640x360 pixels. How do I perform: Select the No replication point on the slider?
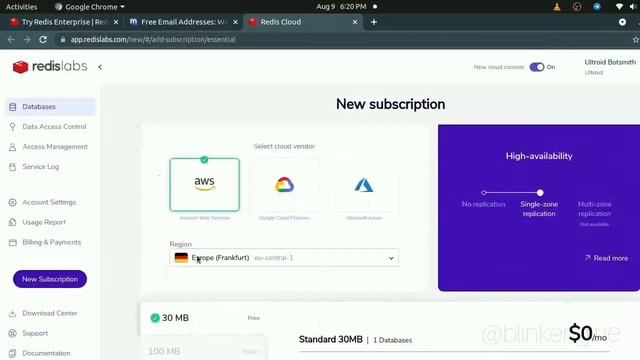click(x=484, y=193)
